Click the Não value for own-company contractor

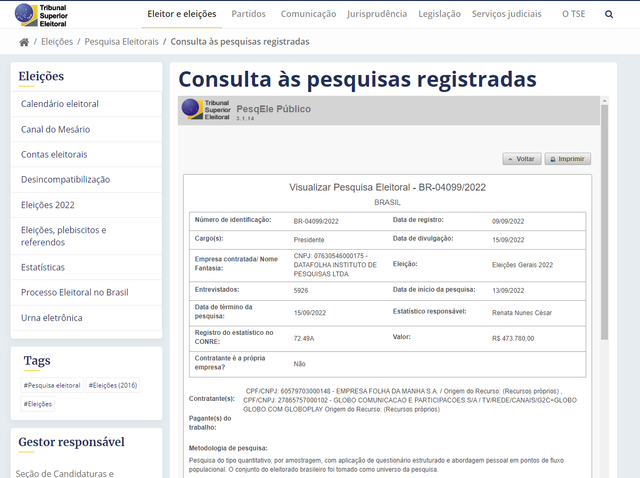click(x=299, y=364)
